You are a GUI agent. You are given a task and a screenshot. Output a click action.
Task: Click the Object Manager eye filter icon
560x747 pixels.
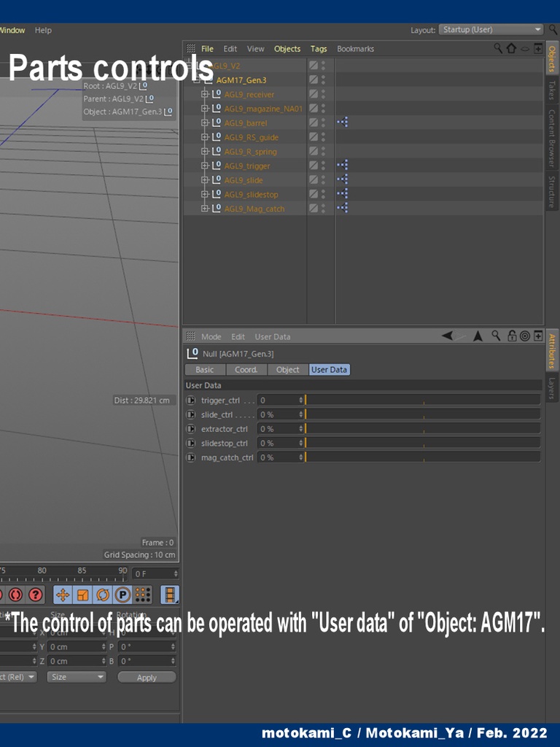[x=525, y=49]
